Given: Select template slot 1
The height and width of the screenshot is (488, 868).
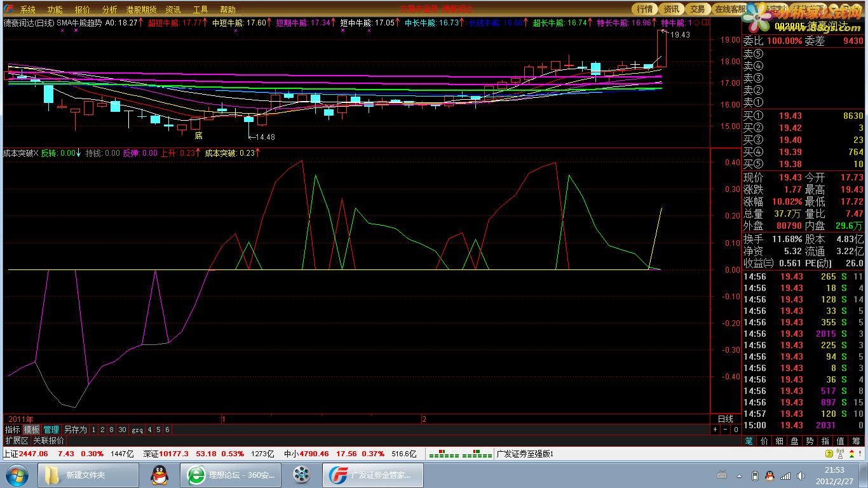Looking at the screenshot, I should [93, 430].
